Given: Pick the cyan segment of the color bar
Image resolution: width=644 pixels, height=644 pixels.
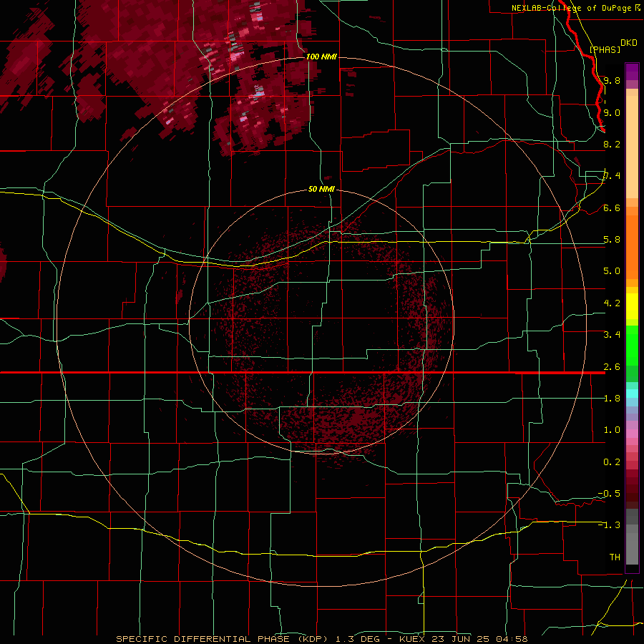Looking at the screenshot, I should pyautogui.click(x=632, y=394).
